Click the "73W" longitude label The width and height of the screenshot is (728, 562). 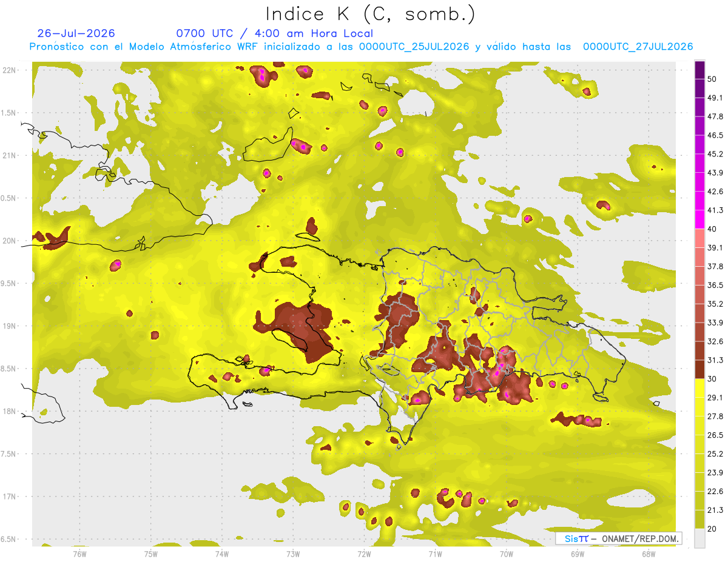(x=293, y=553)
